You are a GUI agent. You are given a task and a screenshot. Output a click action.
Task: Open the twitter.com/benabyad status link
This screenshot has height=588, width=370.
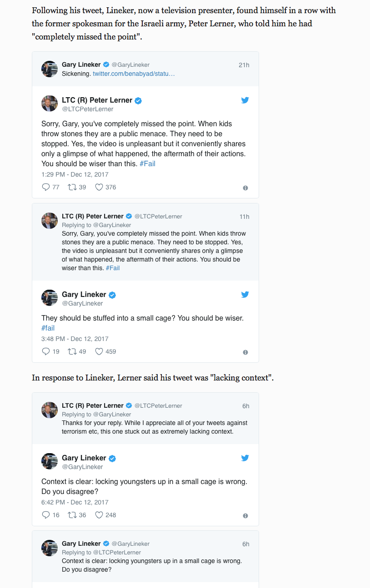pos(134,74)
